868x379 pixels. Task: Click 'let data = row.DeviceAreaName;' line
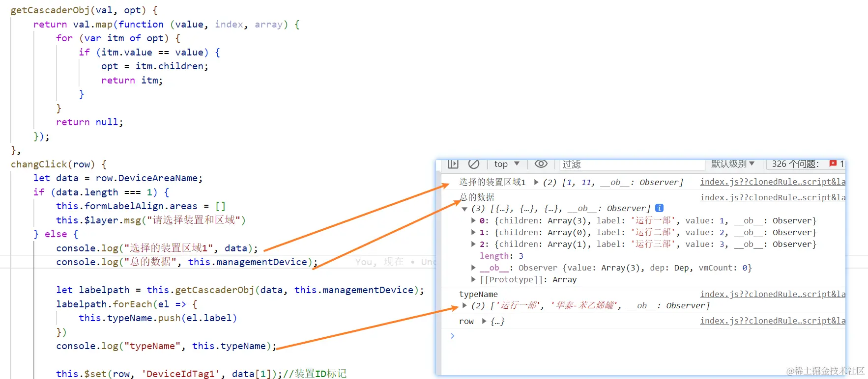(x=118, y=178)
